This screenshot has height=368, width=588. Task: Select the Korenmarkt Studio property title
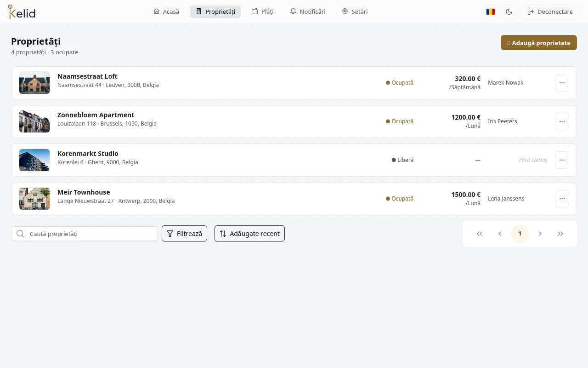(x=88, y=154)
